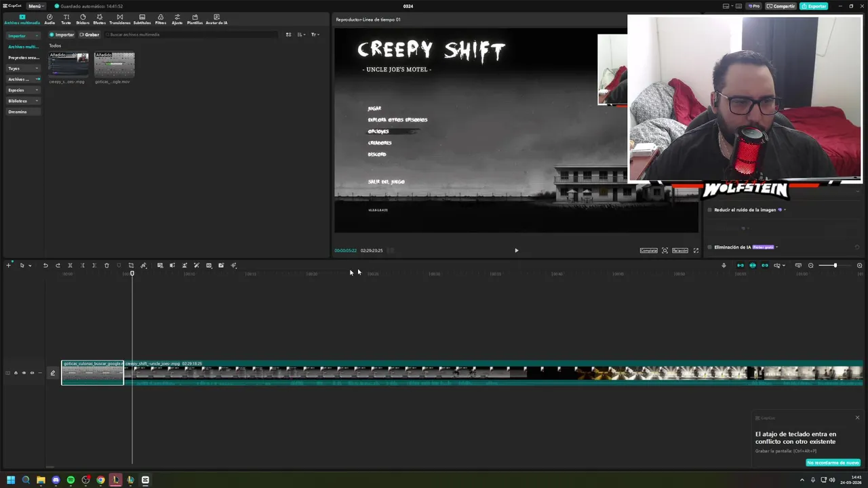The width and height of the screenshot is (868, 488).
Task: Focus the Buscar archivos multimedia search field
Action: [190, 35]
